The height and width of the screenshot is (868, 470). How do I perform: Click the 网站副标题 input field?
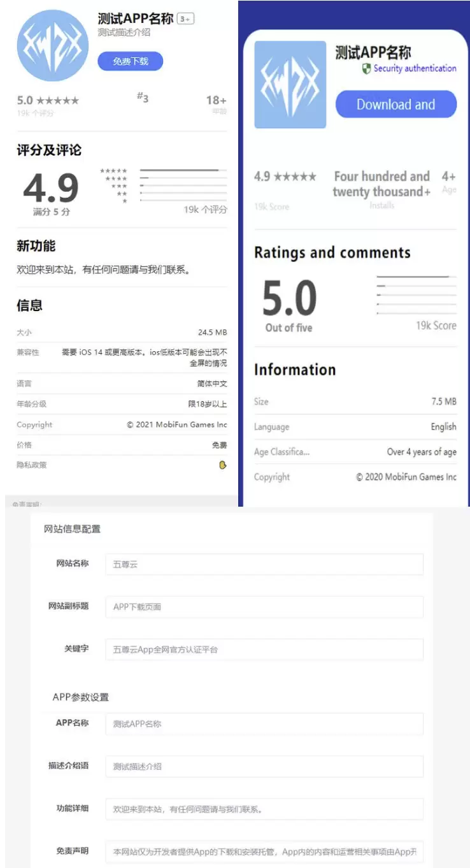tap(264, 607)
